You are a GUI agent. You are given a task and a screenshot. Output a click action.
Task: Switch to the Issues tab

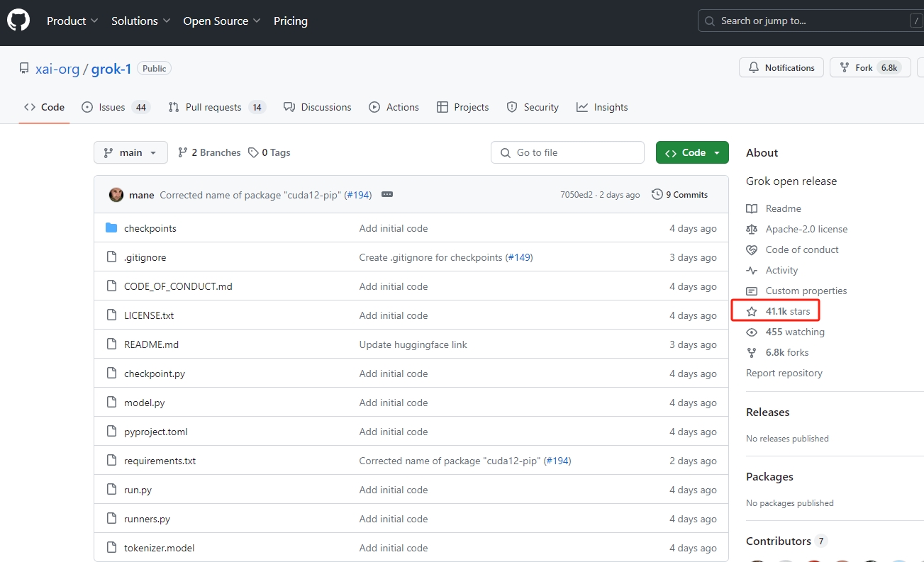[116, 107]
